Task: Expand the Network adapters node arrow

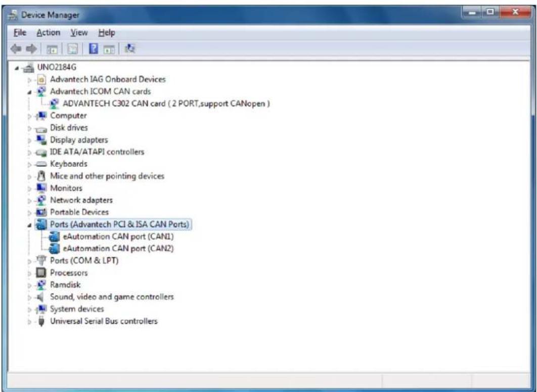Action: (29, 201)
